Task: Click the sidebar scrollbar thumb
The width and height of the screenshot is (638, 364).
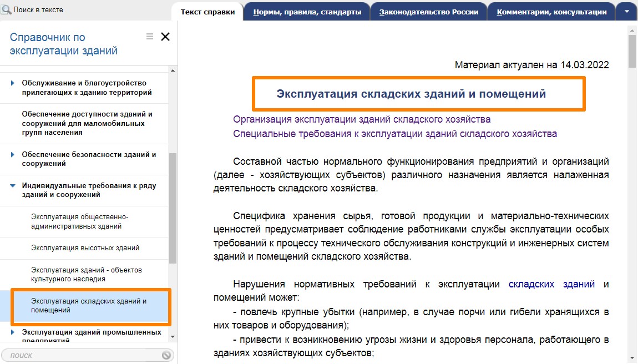Action: [173, 209]
